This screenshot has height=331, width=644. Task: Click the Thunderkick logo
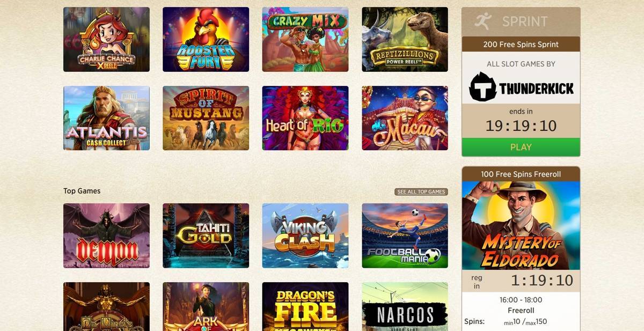pyautogui.click(x=521, y=87)
